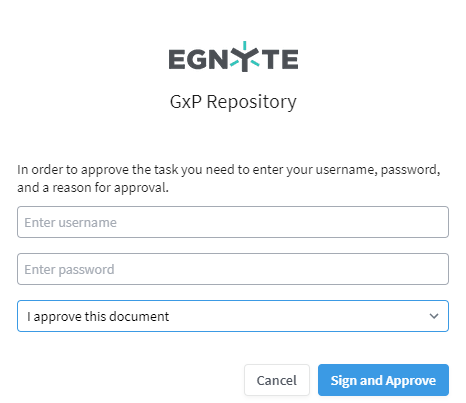The width and height of the screenshot is (466, 403).
Task: Click the Egnyte logo
Action: point(233,57)
